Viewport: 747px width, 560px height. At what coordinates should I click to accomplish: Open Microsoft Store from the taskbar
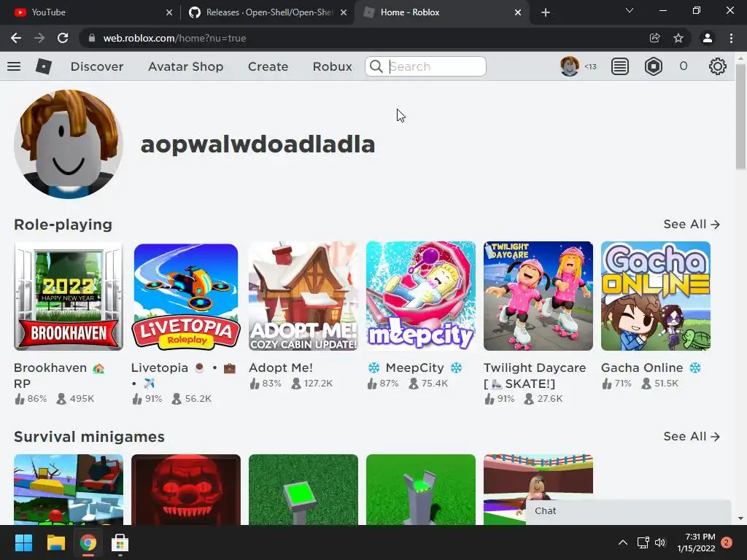click(x=120, y=542)
